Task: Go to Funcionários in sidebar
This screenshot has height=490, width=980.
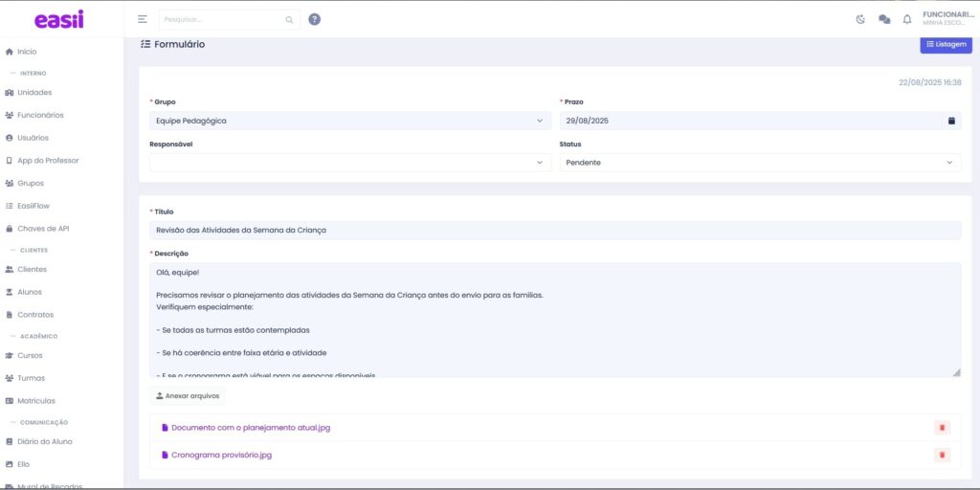Action: 40,115
